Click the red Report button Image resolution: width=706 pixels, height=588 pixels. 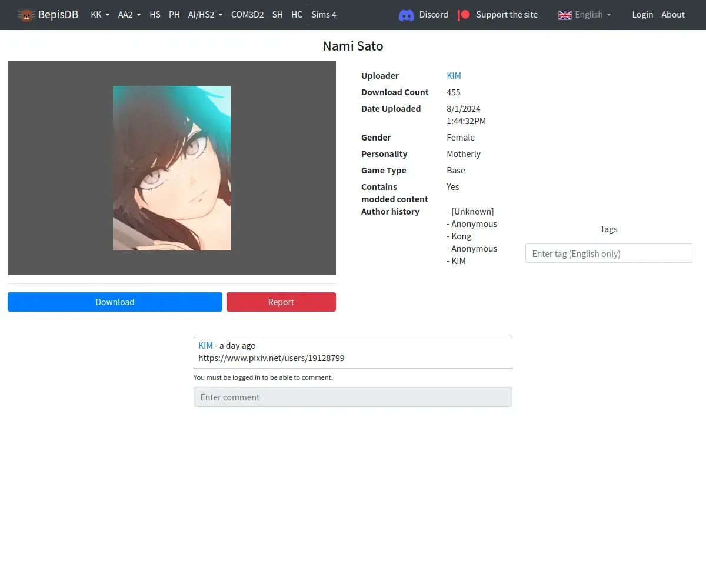(281, 302)
